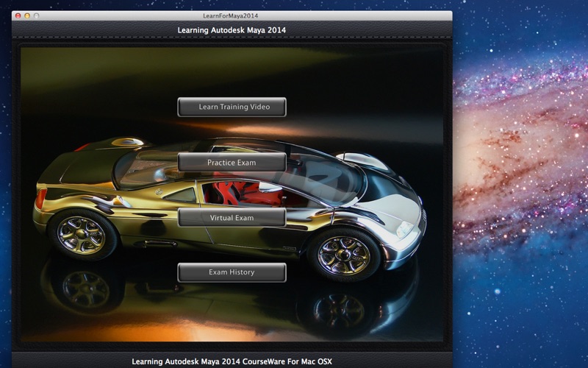588x368 pixels.
Task: Close the LearnForMaya2014 window
Action: coord(18,15)
